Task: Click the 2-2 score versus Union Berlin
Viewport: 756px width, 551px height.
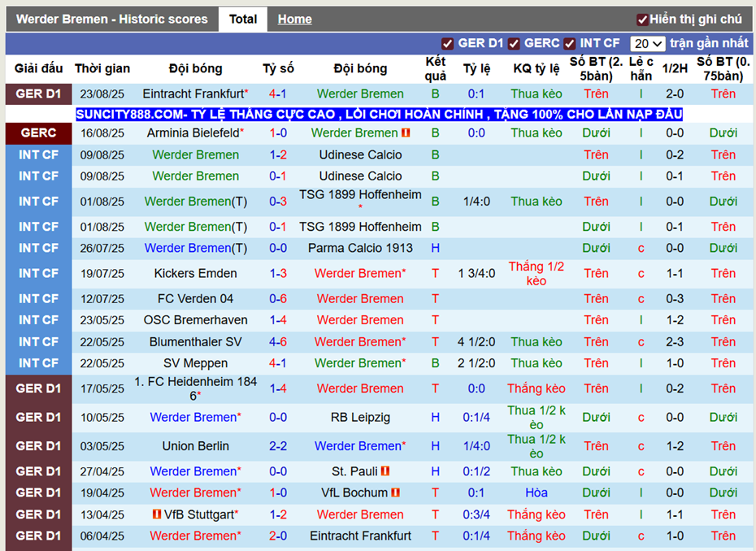Action: tap(278, 446)
